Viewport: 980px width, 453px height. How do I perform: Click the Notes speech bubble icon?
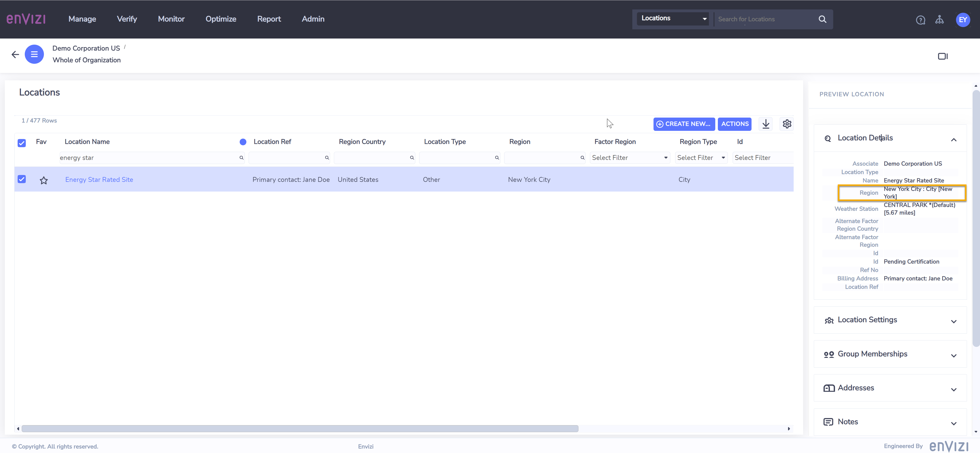coord(828,422)
